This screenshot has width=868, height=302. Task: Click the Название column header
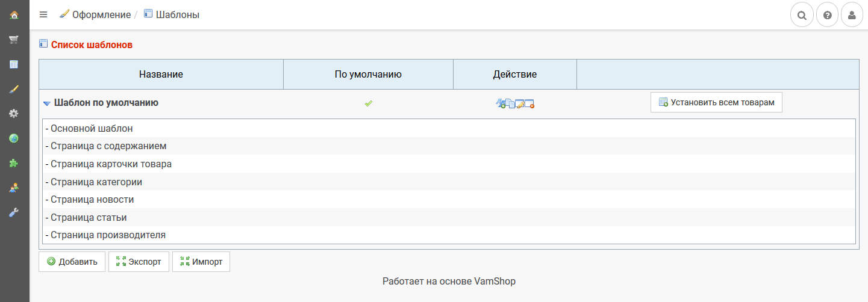tap(161, 75)
